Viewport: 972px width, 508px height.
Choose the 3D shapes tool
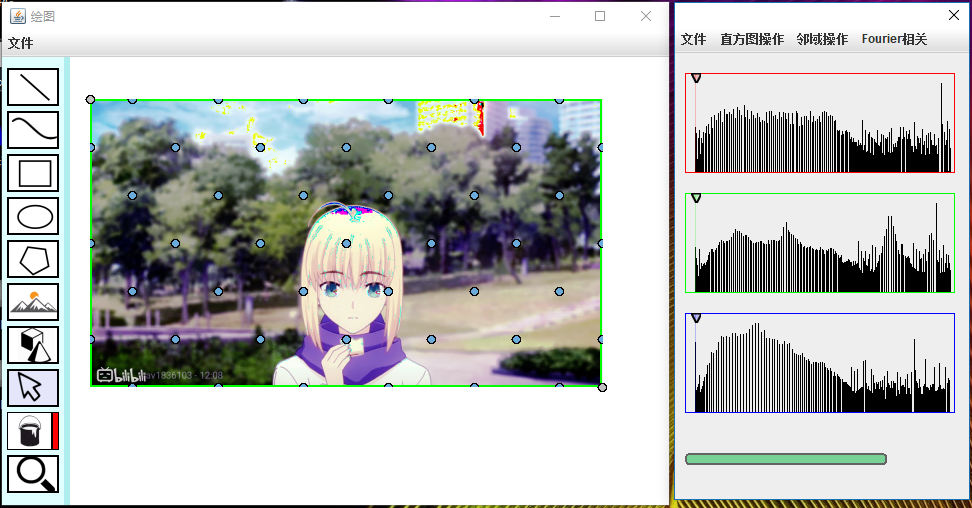click(x=33, y=345)
